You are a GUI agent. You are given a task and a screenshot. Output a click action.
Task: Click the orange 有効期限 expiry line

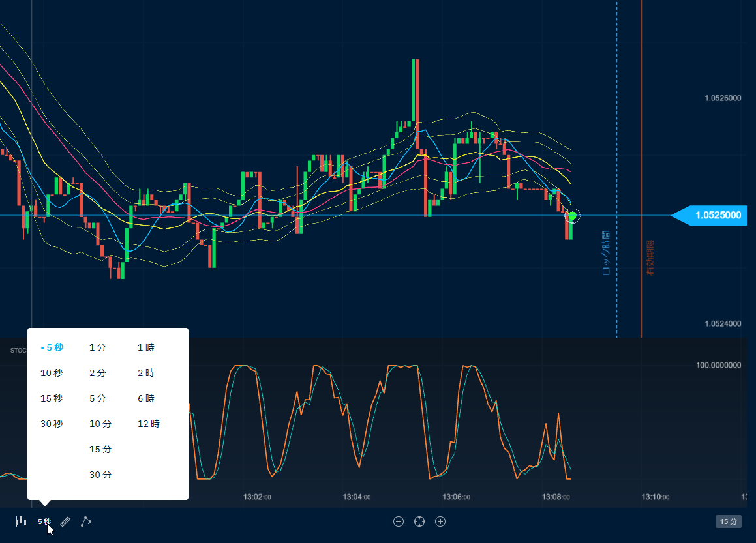click(641, 163)
